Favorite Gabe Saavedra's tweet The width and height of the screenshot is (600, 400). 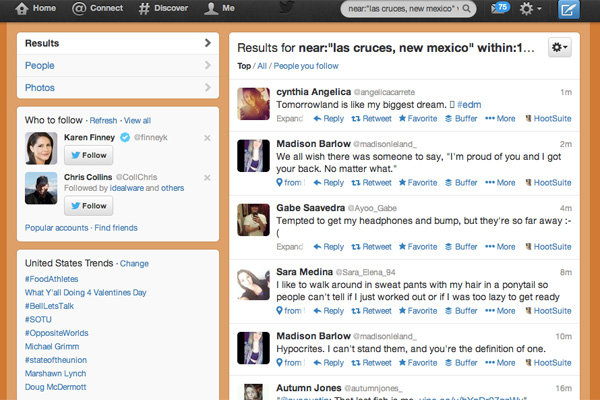pyautogui.click(x=418, y=247)
